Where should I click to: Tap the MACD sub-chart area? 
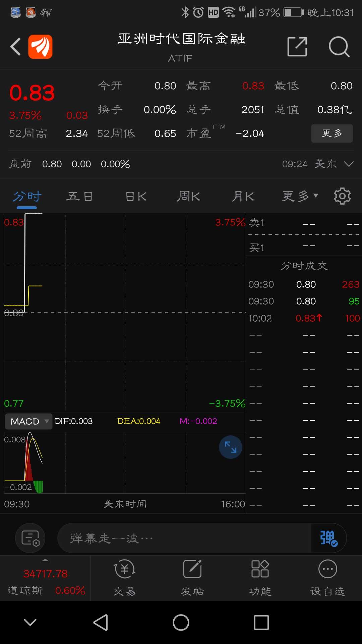(125, 463)
